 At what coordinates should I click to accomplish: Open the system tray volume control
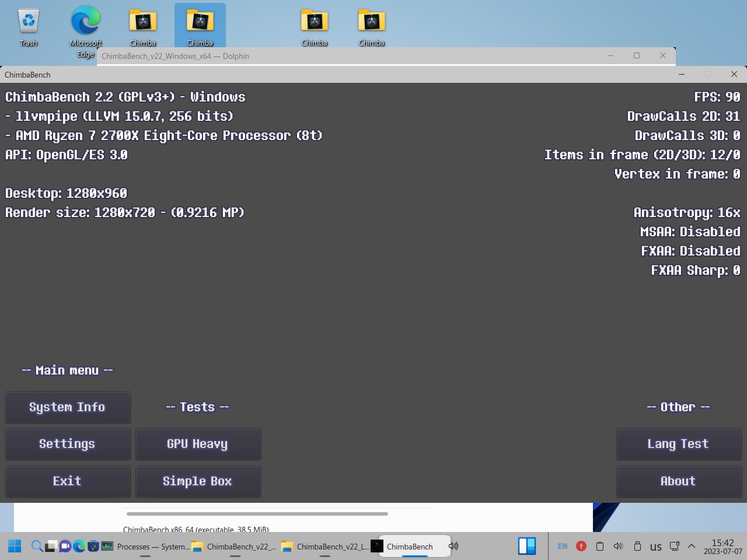619,546
